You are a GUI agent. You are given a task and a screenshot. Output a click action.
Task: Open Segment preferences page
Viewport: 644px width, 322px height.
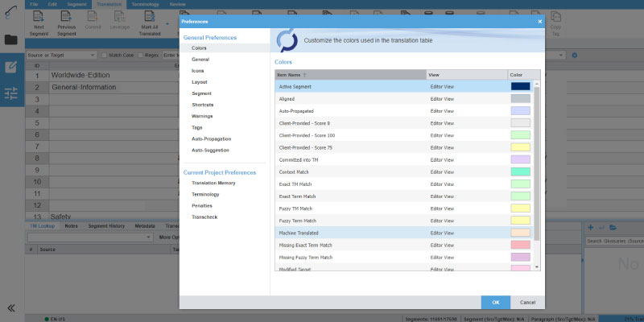pos(202,93)
